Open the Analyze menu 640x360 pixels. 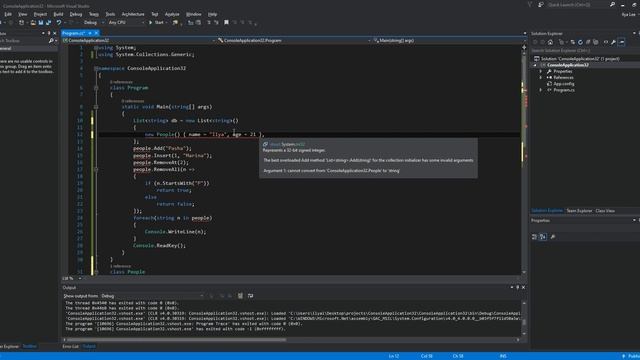172,14
